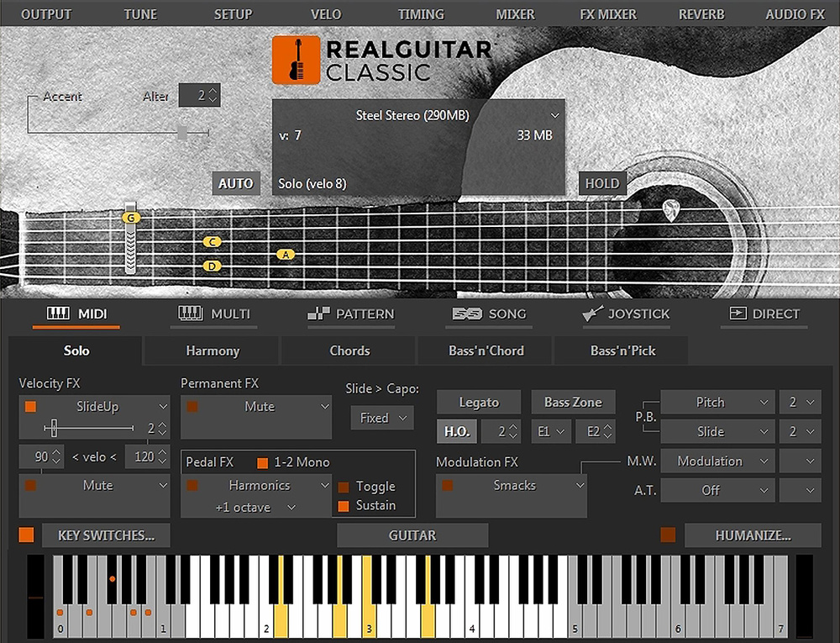The width and height of the screenshot is (840, 643).
Task: Click the GUITAR button
Action: pos(412,535)
